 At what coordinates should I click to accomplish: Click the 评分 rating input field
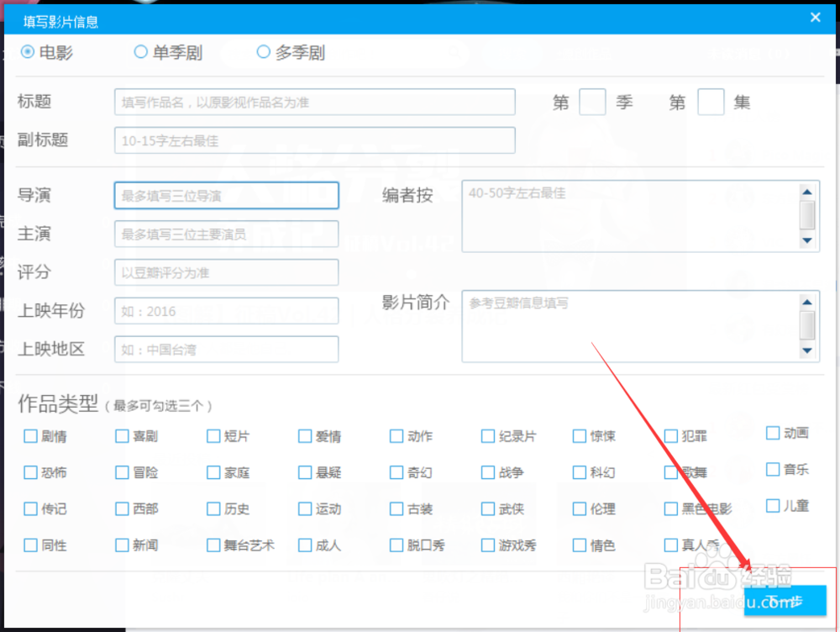[226, 272]
